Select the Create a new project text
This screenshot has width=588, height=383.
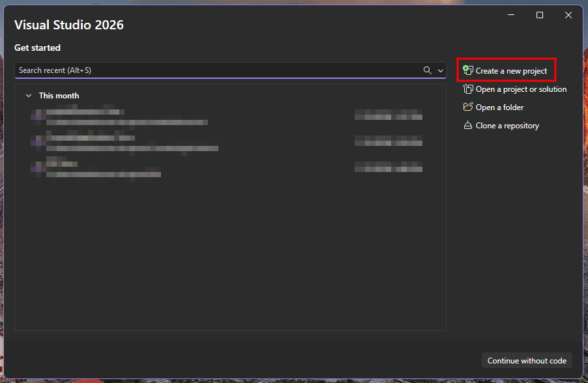click(x=511, y=70)
